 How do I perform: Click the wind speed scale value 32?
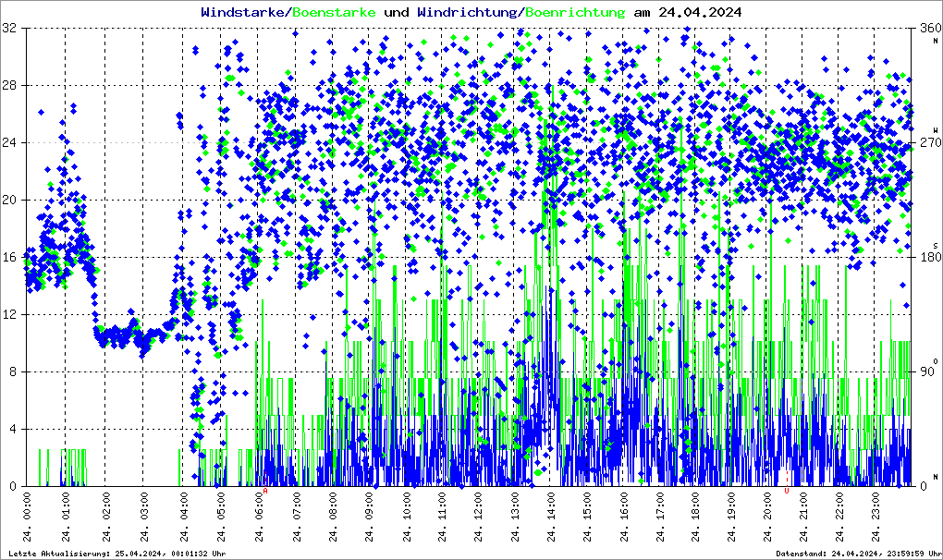click(9, 28)
